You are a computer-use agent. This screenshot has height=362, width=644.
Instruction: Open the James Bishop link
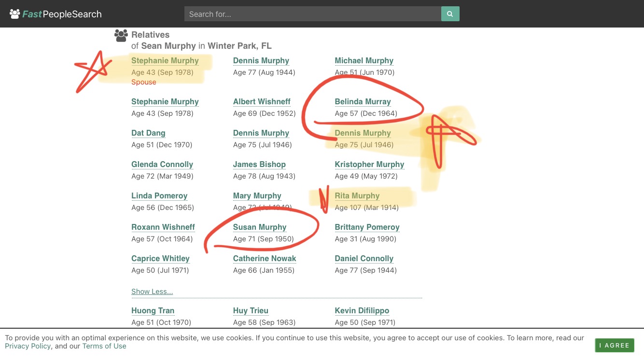tap(259, 165)
